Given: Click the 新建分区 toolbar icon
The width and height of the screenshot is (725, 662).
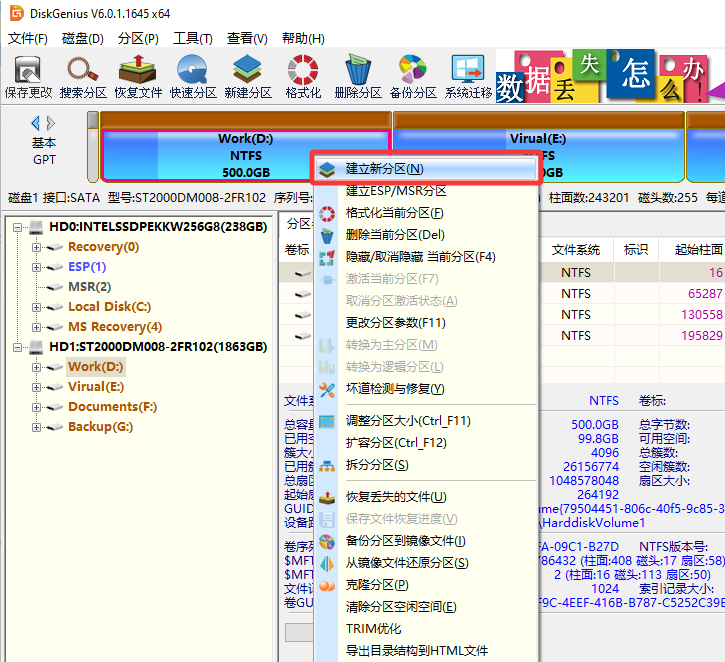Looking at the screenshot, I should point(248,77).
